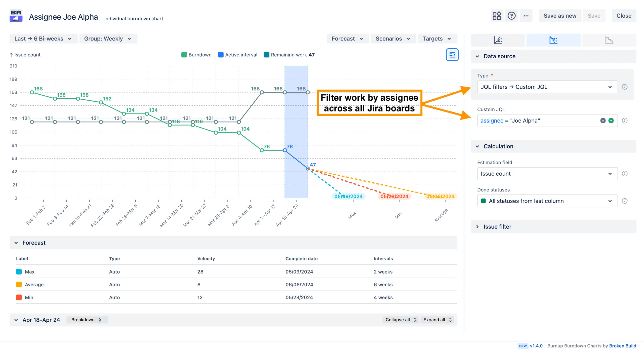Open the Scenarios dropdown menu
The image size is (644, 350).
click(393, 39)
